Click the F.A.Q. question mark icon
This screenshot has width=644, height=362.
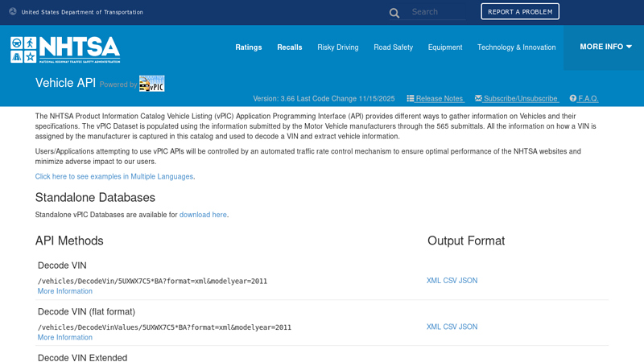(x=573, y=98)
